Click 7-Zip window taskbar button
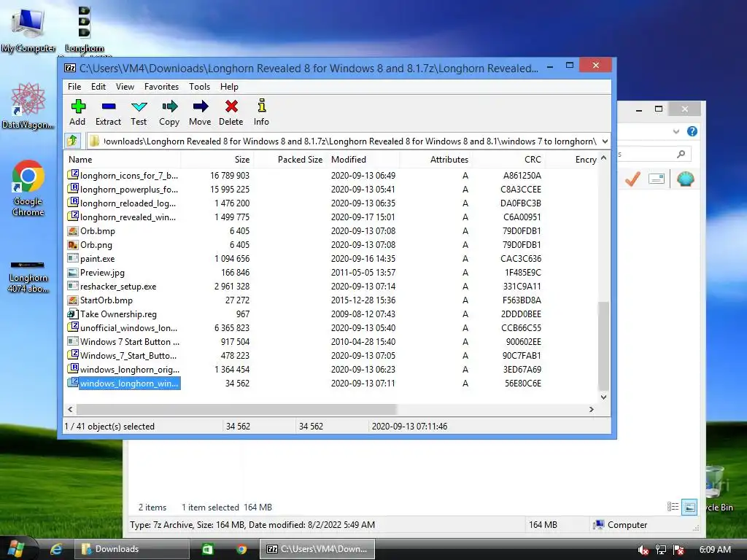747x560 pixels. pyautogui.click(x=317, y=549)
